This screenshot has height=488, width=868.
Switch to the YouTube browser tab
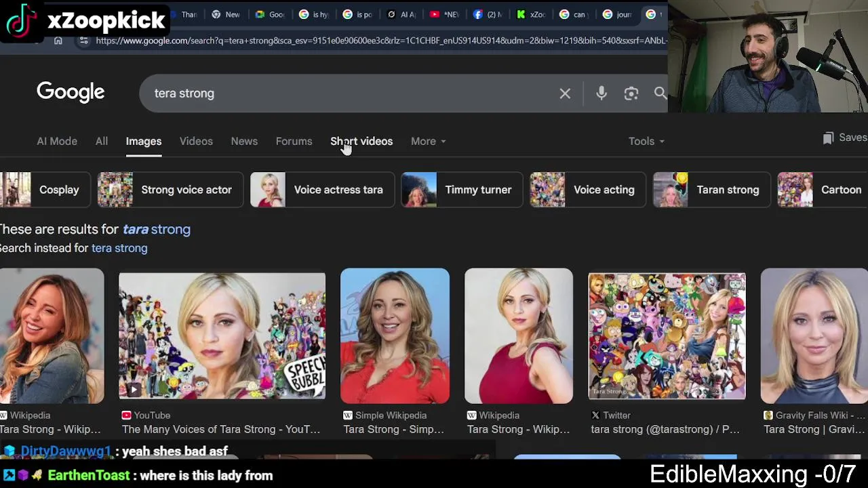(444, 14)
